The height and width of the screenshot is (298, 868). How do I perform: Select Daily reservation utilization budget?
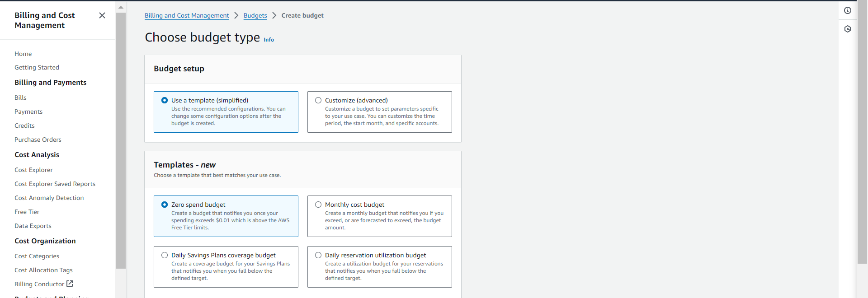pos(318,255)
